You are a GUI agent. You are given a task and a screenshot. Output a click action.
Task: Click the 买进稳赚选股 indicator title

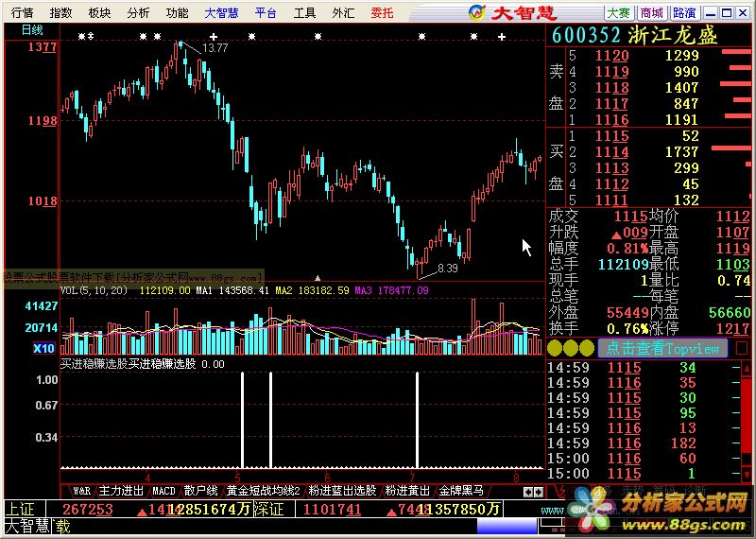click(x=94, y=364)
